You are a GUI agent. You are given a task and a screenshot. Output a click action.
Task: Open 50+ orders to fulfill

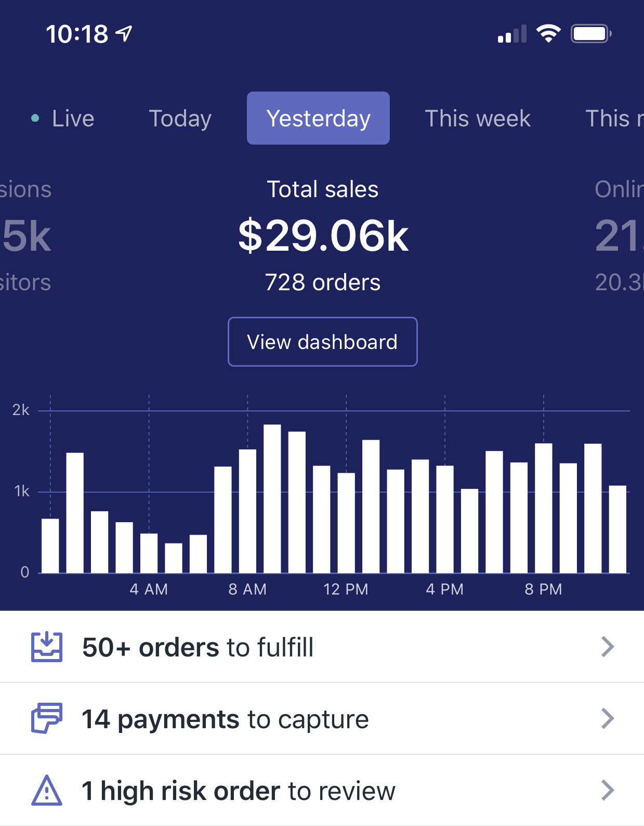322,647
